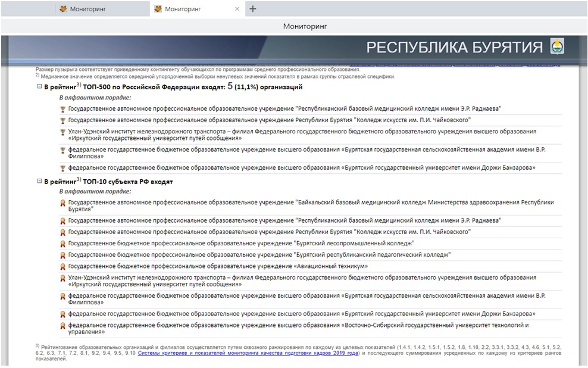The height and width of the screenshot is (368, 588).
Task: Collapse the ТОП-500 по Российской Федерации section
Action: click(39, 87)
